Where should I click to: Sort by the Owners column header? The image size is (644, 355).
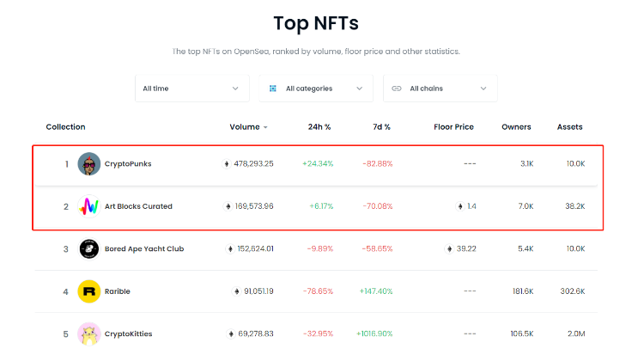point(516,127)
